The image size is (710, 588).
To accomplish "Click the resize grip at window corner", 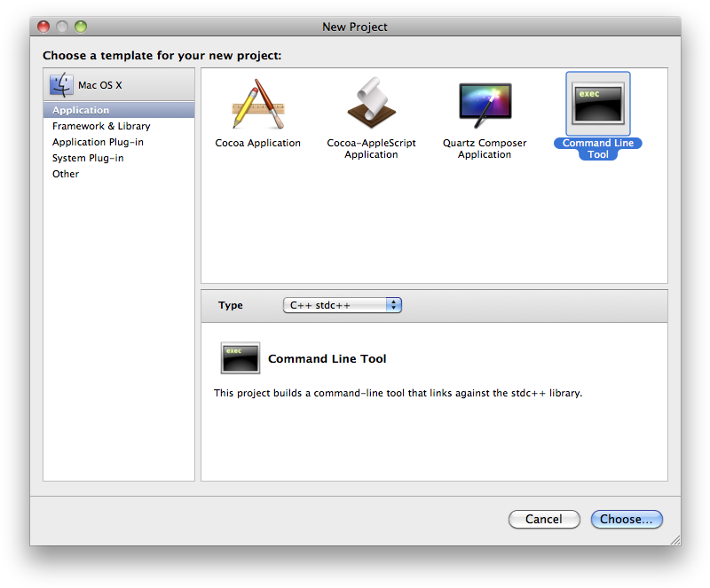I will coord(675,539).
